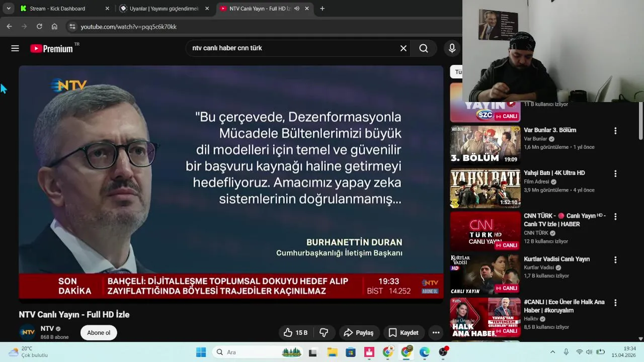Screen dimensions: 644x362
Task: Start voice search with the microphone
Action: pos(452,48)
